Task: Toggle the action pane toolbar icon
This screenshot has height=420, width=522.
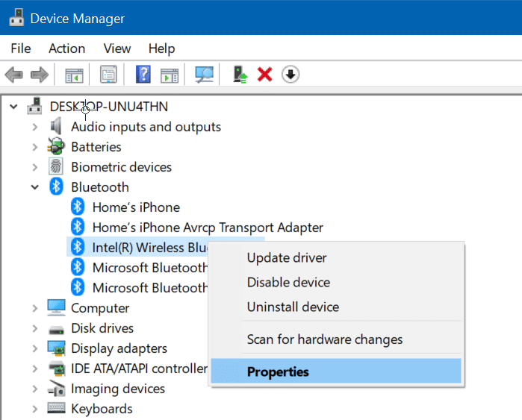Action: tap(170, 75)
